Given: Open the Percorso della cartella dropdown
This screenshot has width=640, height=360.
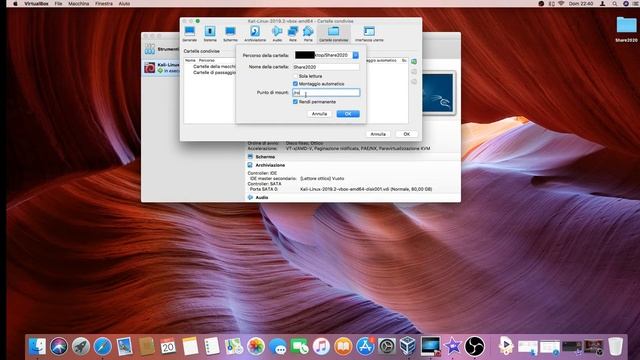Looking at the screenshot, I should click(356, 55).
